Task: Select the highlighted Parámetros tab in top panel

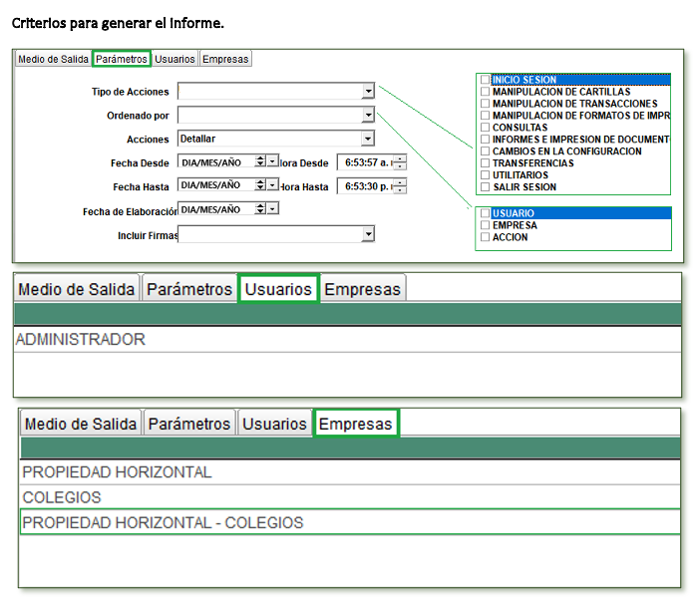Action: [122, 59]
